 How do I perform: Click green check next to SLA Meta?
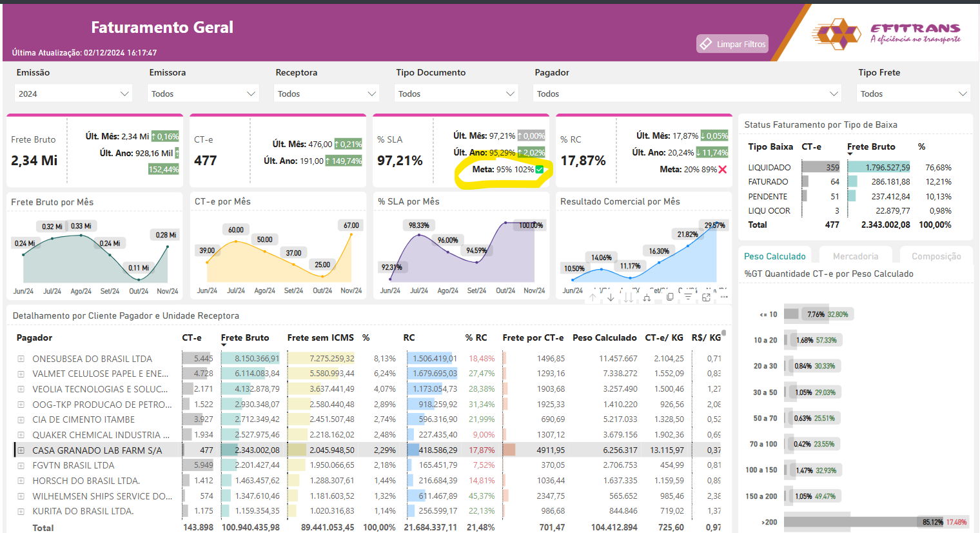[x=540, y=170]
